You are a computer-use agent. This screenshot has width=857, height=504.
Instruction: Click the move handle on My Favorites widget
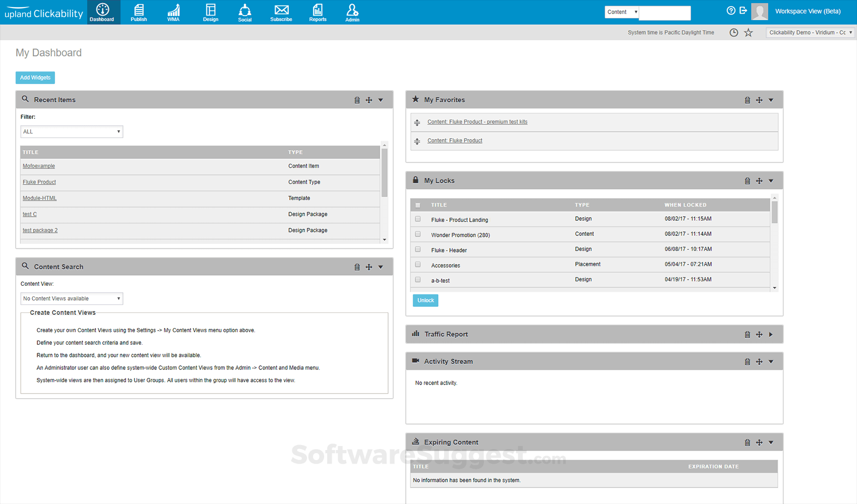(759, 100)
